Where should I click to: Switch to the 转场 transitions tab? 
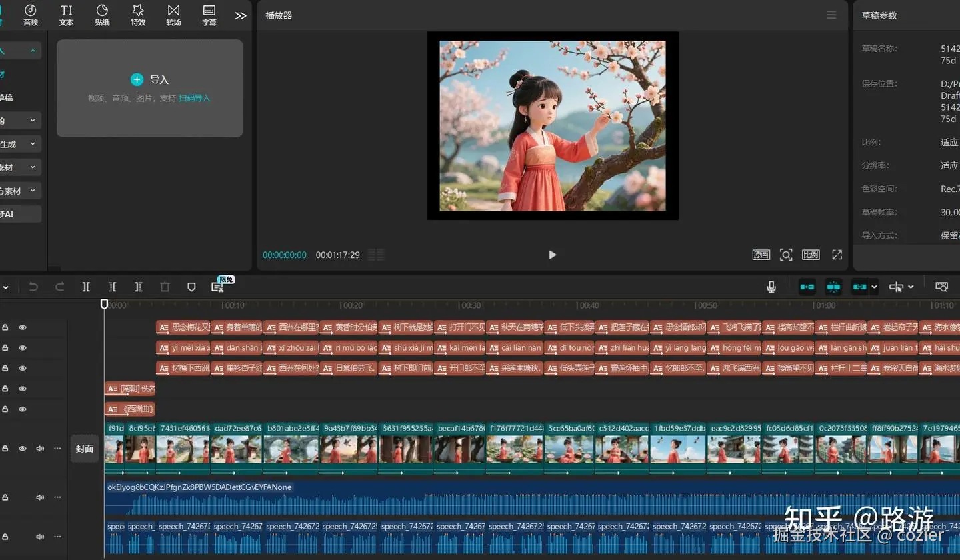point(173,15)
